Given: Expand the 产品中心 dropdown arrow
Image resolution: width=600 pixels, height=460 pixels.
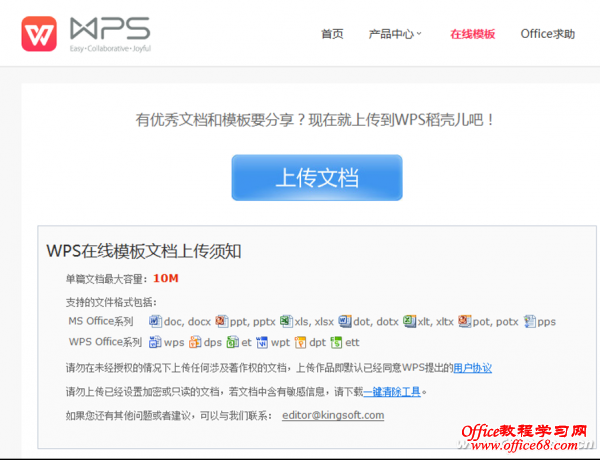Looking at the screenshot, I should (419, 34).
